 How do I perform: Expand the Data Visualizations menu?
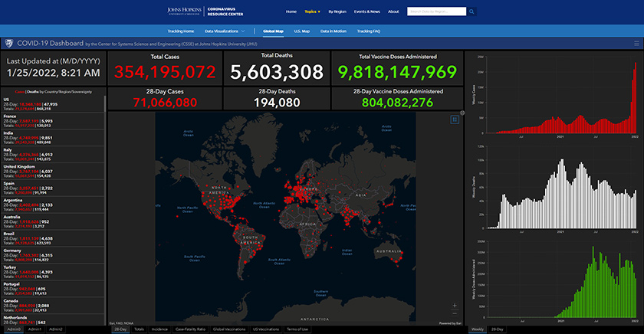(225, 31)
